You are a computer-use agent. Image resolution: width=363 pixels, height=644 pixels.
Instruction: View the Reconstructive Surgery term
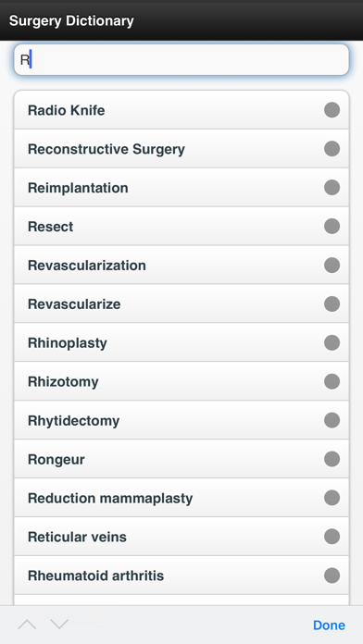pos(181,149)
